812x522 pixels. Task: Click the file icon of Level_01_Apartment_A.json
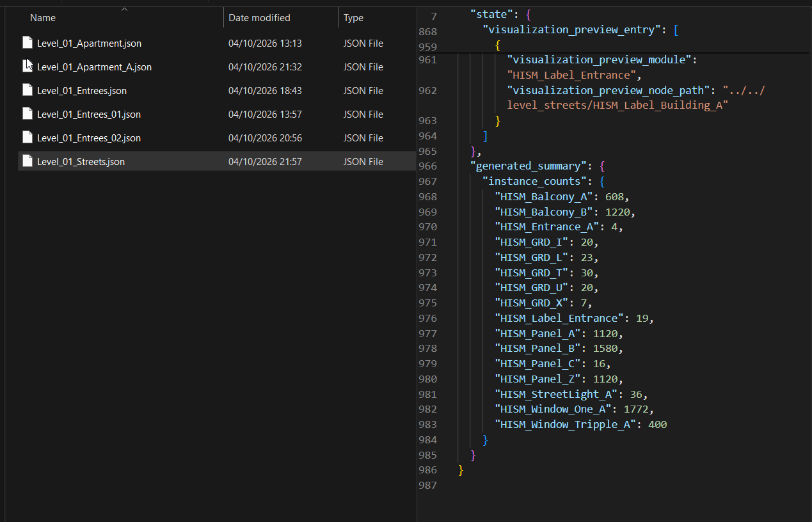pyautogui.click(x=27, y=67)
